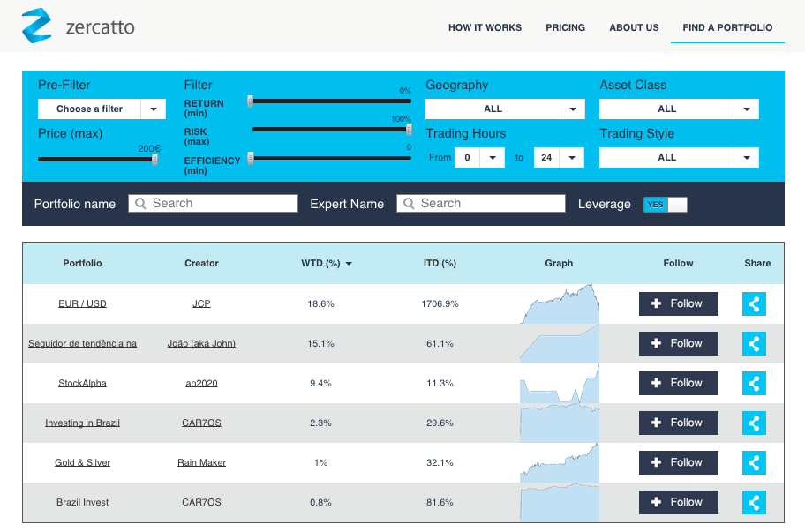Share the Investing in Brazil portfolio
Screen dimensions: 805x532
(754, 423)
